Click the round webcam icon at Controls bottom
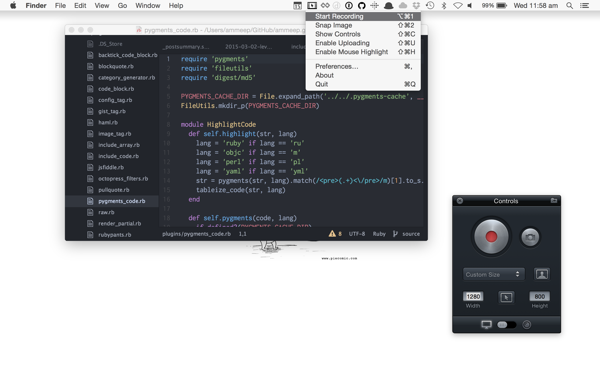The image size is (600, 375). pyautogui.click(x=527, y=325)
